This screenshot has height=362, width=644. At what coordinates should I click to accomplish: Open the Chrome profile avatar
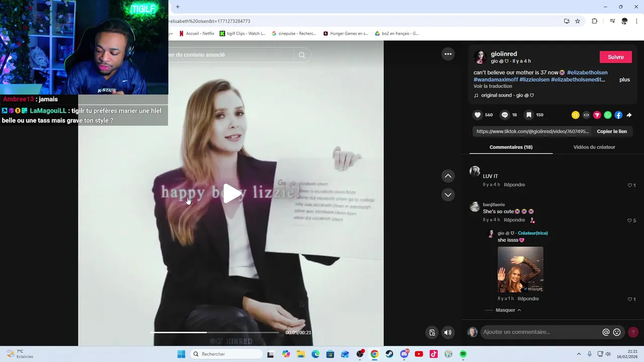click(x=624, y=21)
